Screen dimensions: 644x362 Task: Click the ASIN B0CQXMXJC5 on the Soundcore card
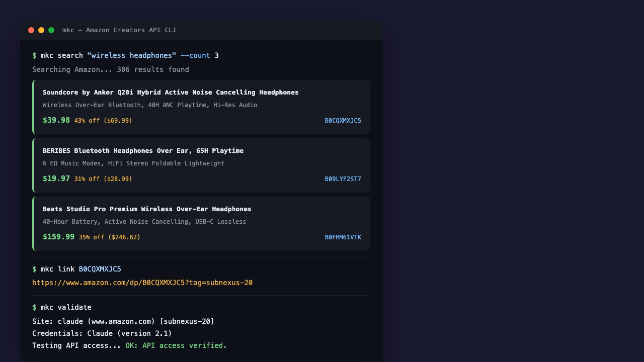point(343,121)
